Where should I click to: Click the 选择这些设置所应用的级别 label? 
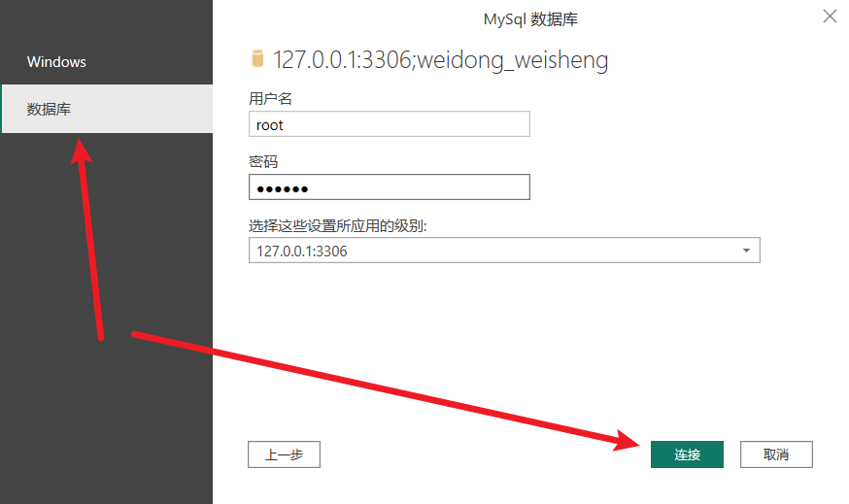pos(338,225)
